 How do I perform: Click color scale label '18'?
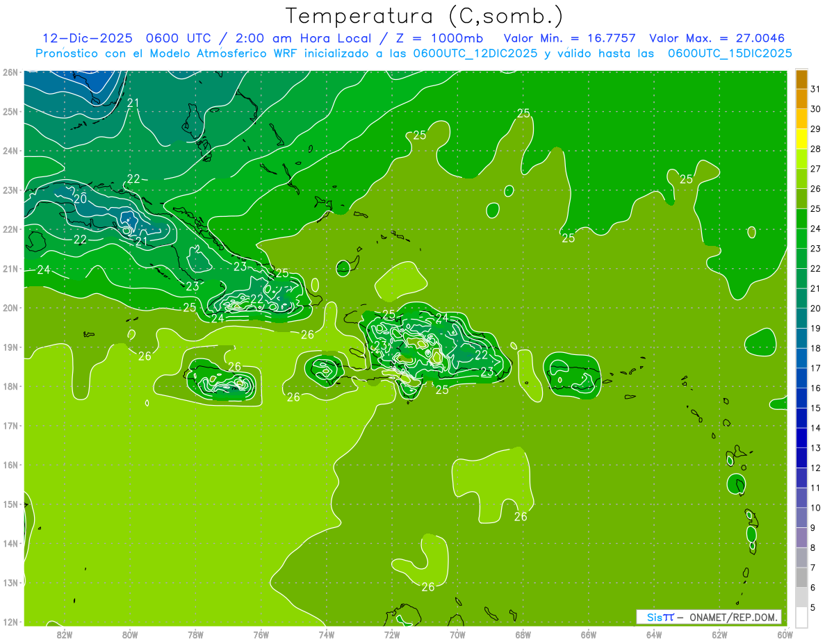click(x=816, y=349)
